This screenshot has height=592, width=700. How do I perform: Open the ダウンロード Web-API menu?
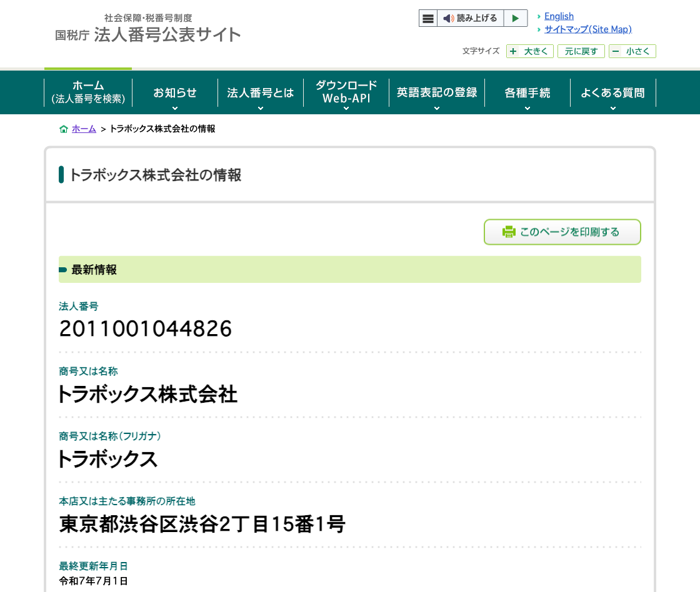[346, 92]
